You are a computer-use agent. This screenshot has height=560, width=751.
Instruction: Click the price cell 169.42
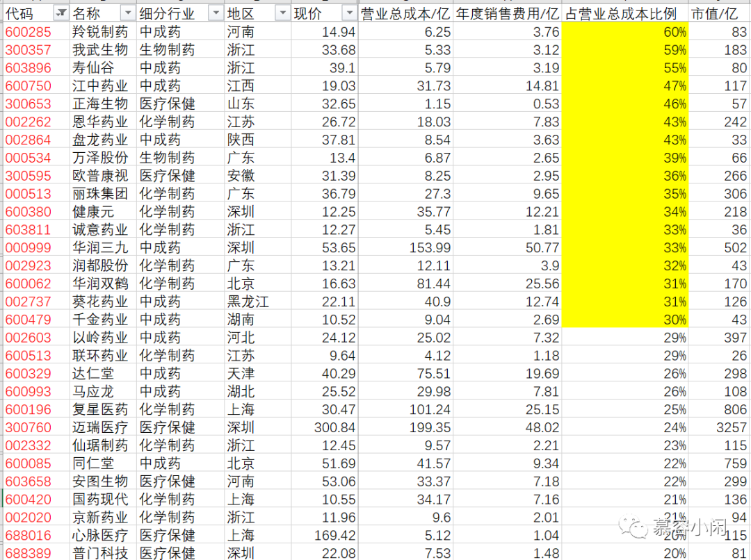point(324,536)
